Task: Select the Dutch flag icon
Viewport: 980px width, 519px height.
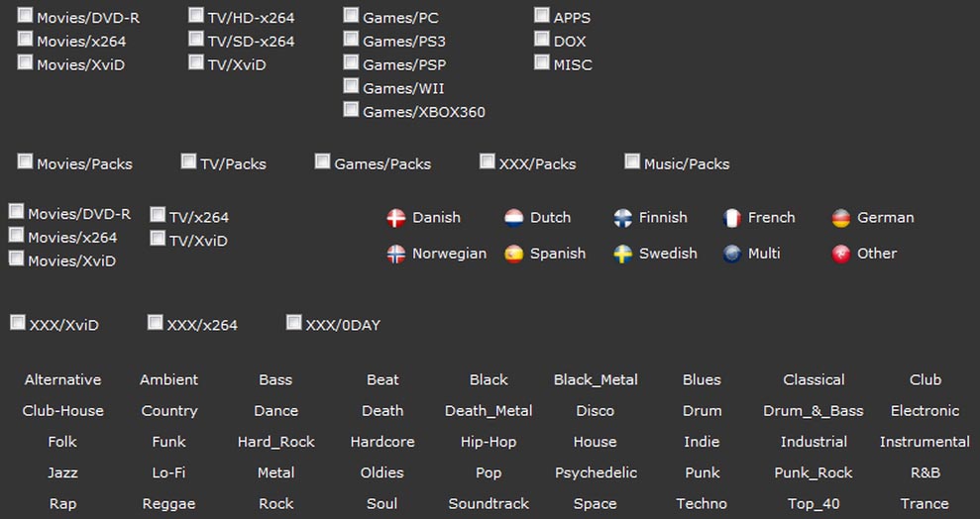Action: [x=513, y=218]
